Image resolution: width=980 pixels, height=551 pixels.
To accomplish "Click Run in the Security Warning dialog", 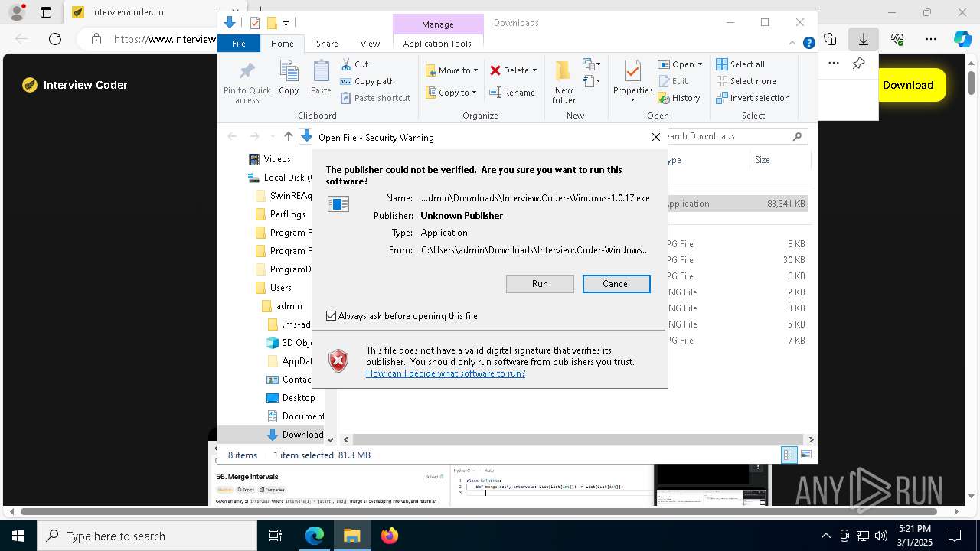I will pyautogui.click(x=540, y=284).
